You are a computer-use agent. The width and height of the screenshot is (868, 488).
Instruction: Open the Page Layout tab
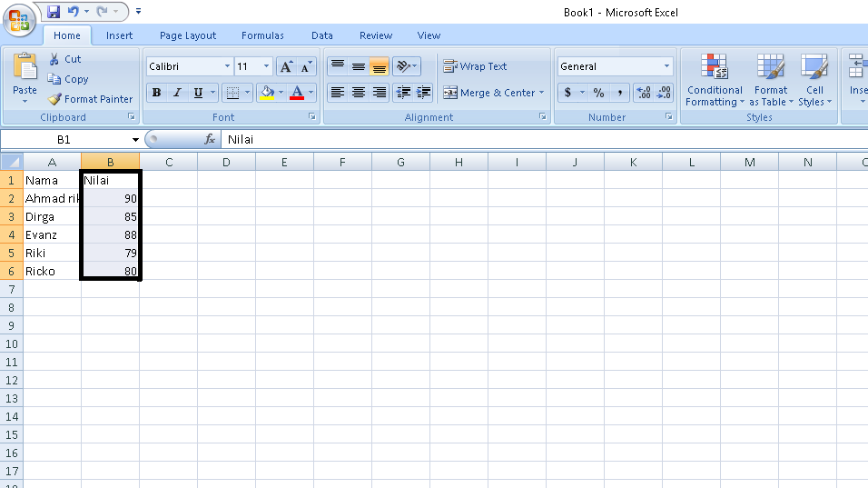[188, 35]
